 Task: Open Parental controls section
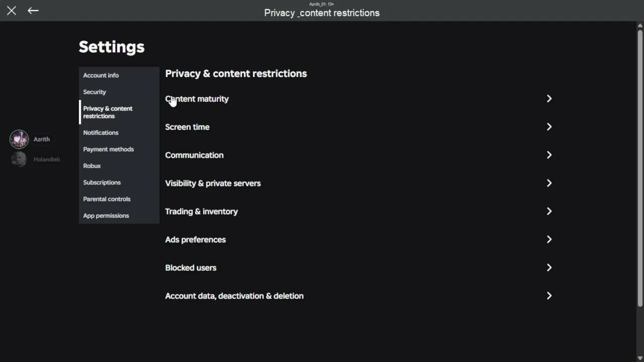(x=107, y=199)
